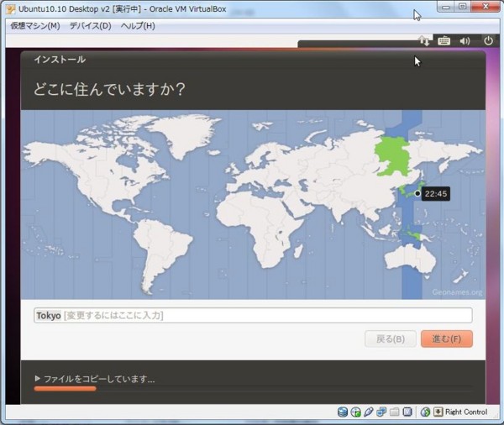
Task: Click the USB devices status icon
Action: (x=369, y=412)
